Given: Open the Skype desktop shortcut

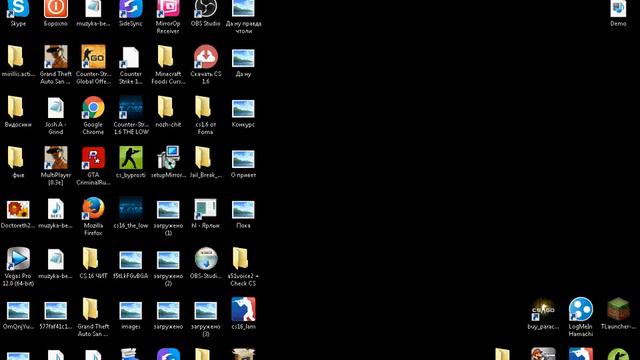Looking at the screenshot, I should point(18,9).
